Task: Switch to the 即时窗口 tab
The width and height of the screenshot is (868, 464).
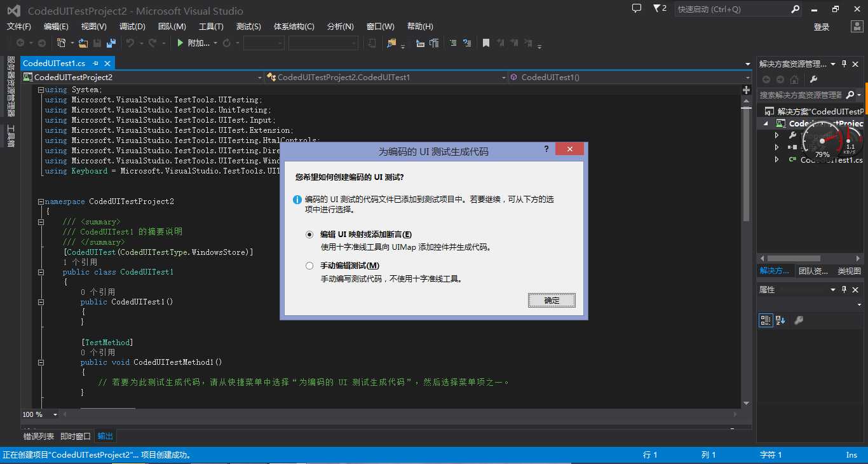Action: pyautogui.click(x=76, y=436)
